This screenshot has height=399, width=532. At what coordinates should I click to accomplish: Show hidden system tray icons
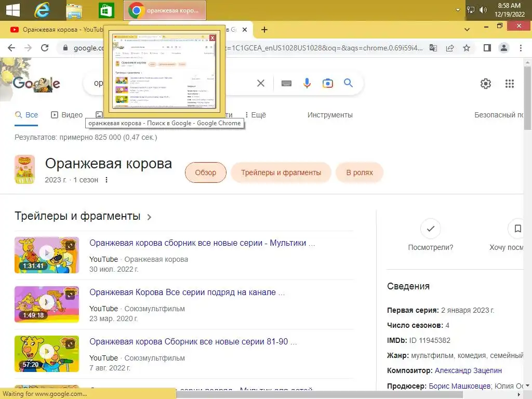click(x=458, y=10)
